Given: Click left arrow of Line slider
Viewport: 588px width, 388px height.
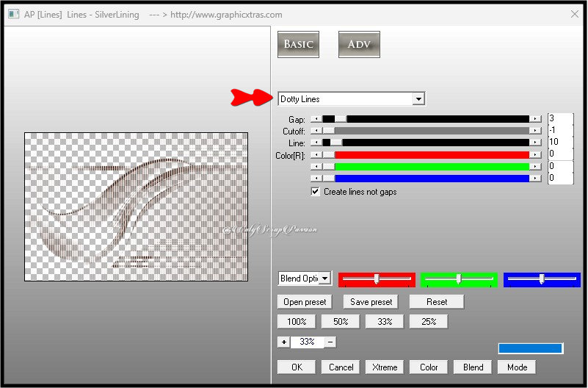Looking at the screenshot, I should [x=316, y=143].
